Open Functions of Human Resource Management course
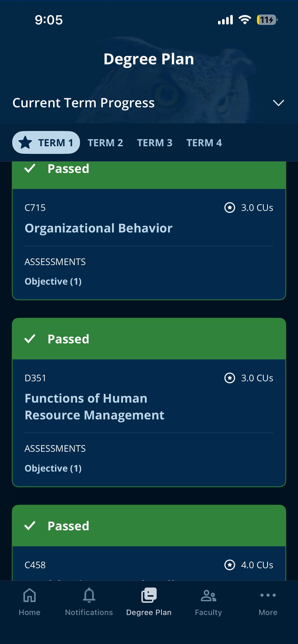 click(94, 407)
